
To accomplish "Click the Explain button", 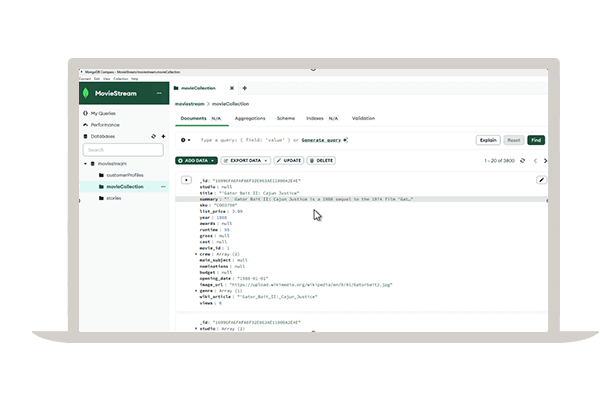I will [x=488, y=140].
